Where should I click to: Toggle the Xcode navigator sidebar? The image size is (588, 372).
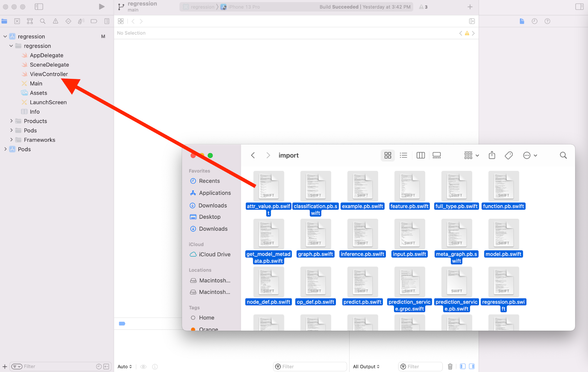pyautogui.click(x=39, y=7)
